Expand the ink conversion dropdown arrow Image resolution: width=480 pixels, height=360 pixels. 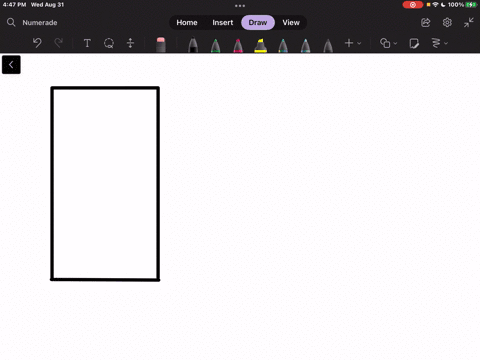(x=446, y=43)
